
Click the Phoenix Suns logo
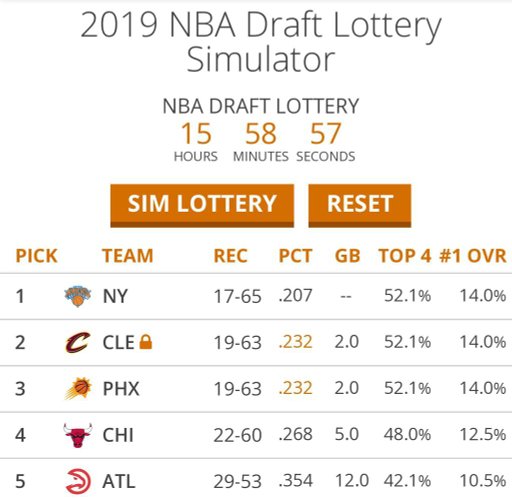(x=78, y=388)
